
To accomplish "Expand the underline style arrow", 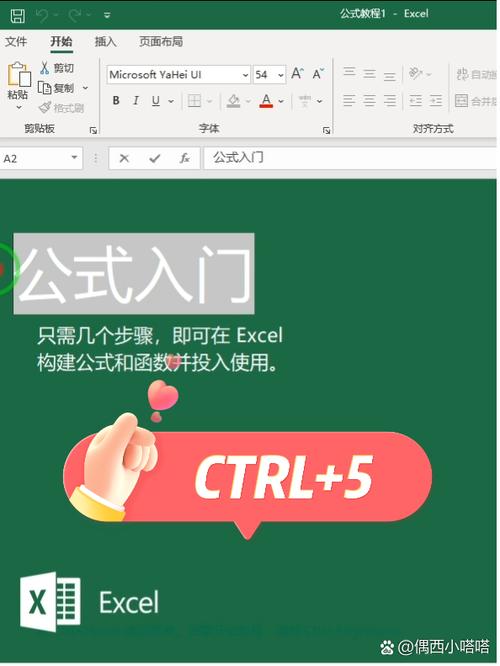I will [x=171, y=101].
